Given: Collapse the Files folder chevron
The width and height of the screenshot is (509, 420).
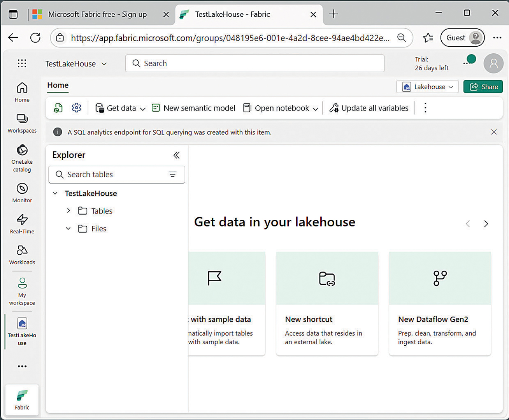Looking at the screenshot, I should pos(68,229).
